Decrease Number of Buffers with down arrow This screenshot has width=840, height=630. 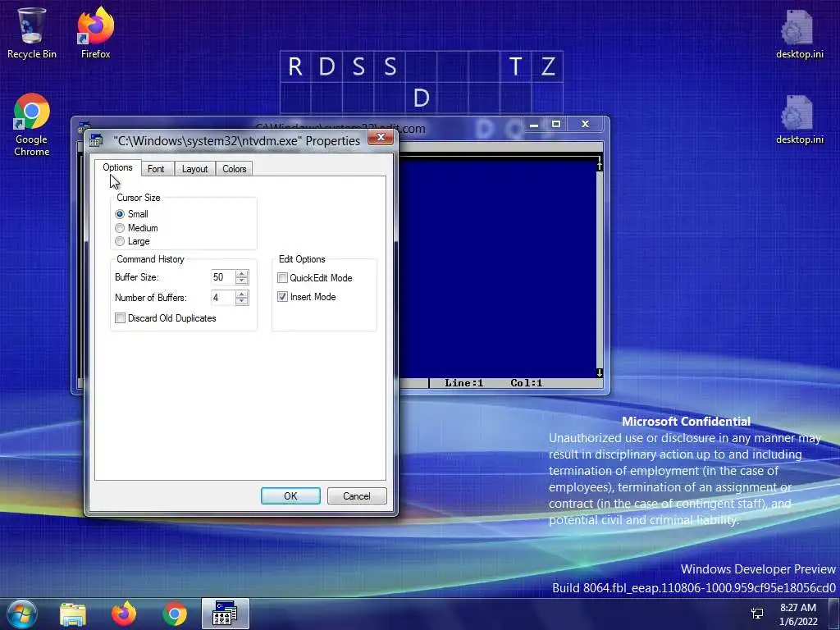coord(242,301)
